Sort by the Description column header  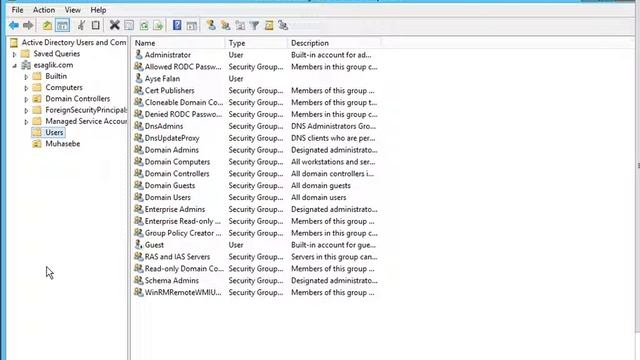pyautogui.click(x=334, y=43)
